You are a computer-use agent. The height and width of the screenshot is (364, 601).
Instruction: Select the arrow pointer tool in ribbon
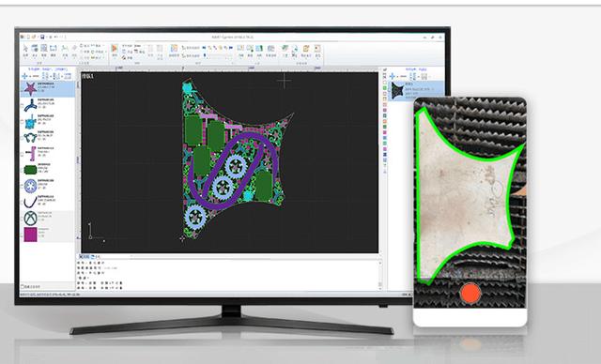(25, 48)
